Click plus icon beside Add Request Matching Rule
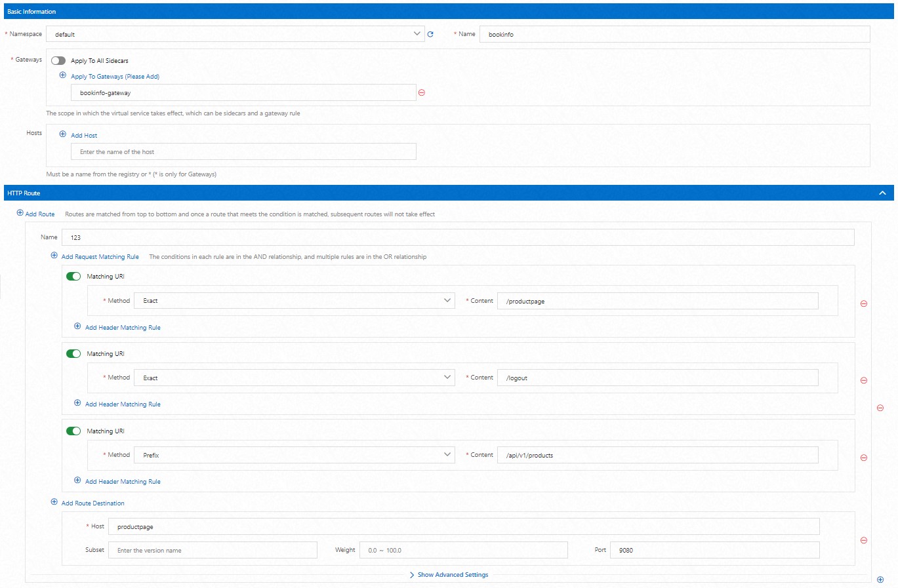 (x=54, y=256)
